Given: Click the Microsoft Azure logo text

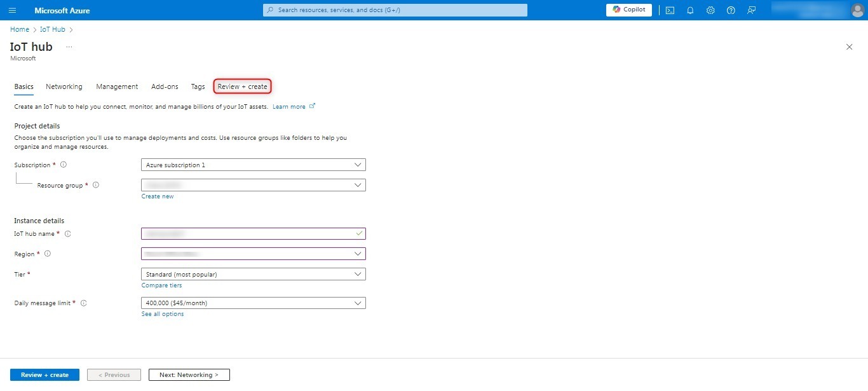Looking at the screenshot, I should coord(62,11).
